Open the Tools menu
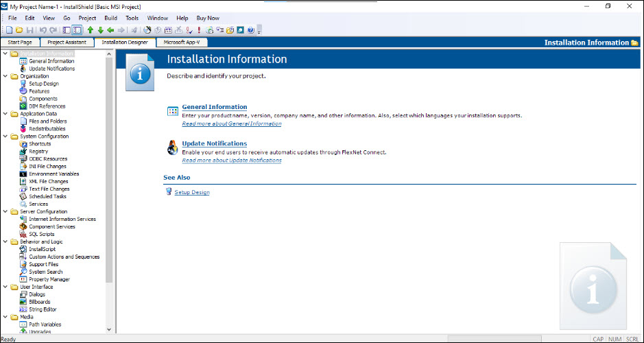Viewport: 644px width, 343px height. click(x=132, y=18)
